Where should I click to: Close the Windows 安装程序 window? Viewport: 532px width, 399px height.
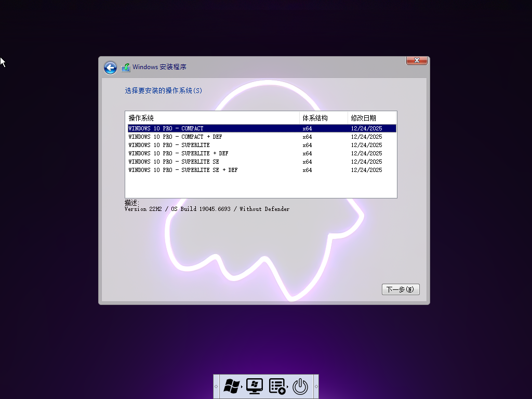pos(416,60)
